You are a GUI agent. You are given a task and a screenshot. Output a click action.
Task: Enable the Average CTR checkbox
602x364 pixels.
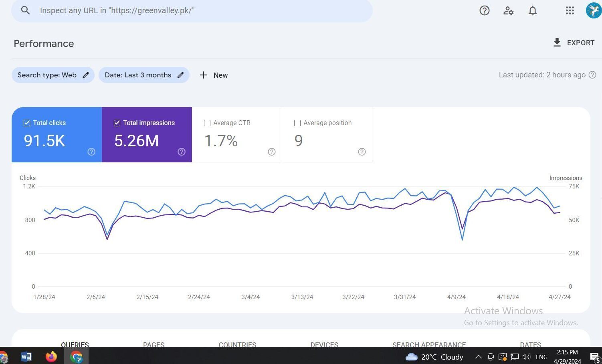coord(207,123)
